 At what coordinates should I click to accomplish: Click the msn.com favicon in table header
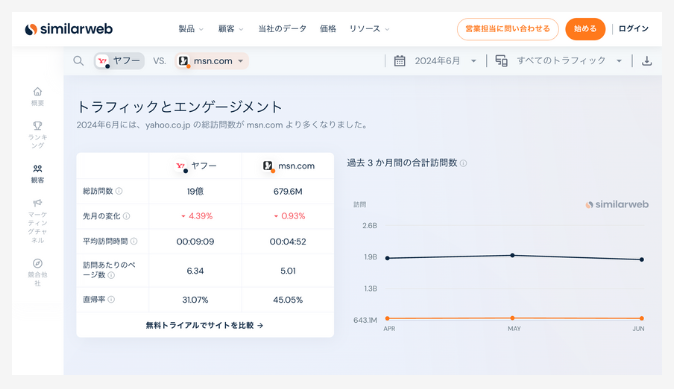coord(269,166)
